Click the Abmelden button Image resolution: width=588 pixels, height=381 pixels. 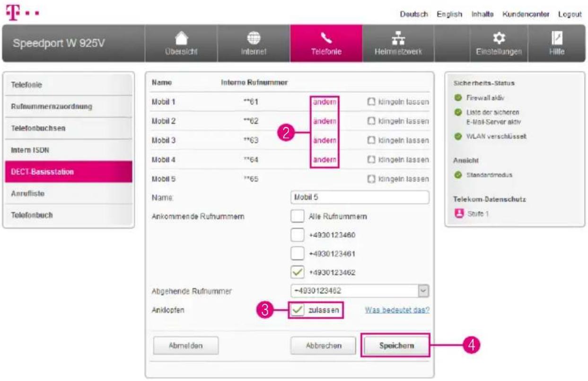pyautogui.click(x=185, y=346)
